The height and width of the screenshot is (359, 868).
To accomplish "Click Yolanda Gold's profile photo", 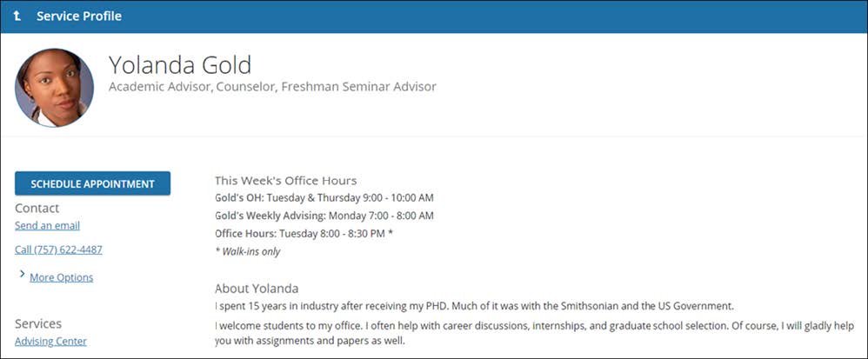I will pyautogui.click(x=54, y=88).
